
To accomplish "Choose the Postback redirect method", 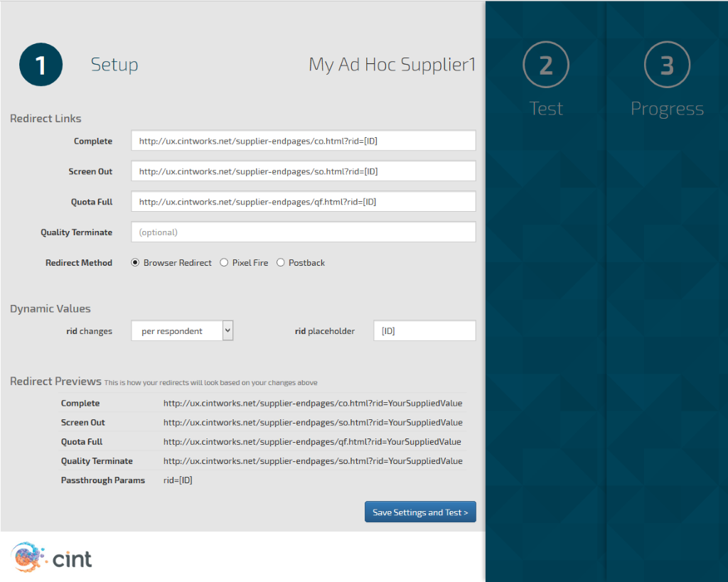I will coord(281,263).
